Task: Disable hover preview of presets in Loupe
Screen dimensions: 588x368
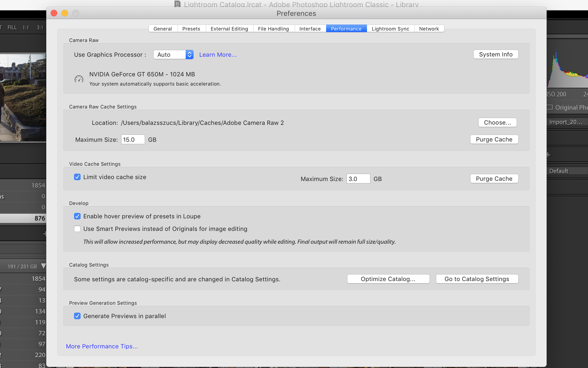Action: (77, 216)
